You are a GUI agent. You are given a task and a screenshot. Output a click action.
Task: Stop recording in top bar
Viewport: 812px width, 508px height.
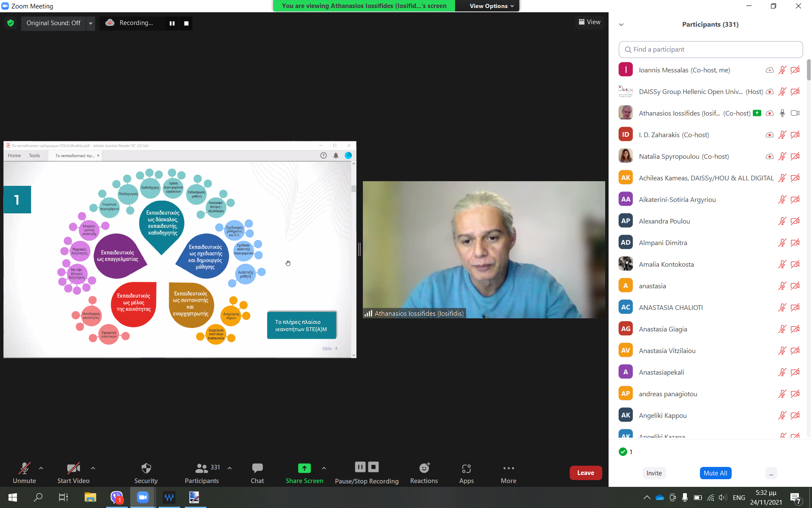click(186, 23)
